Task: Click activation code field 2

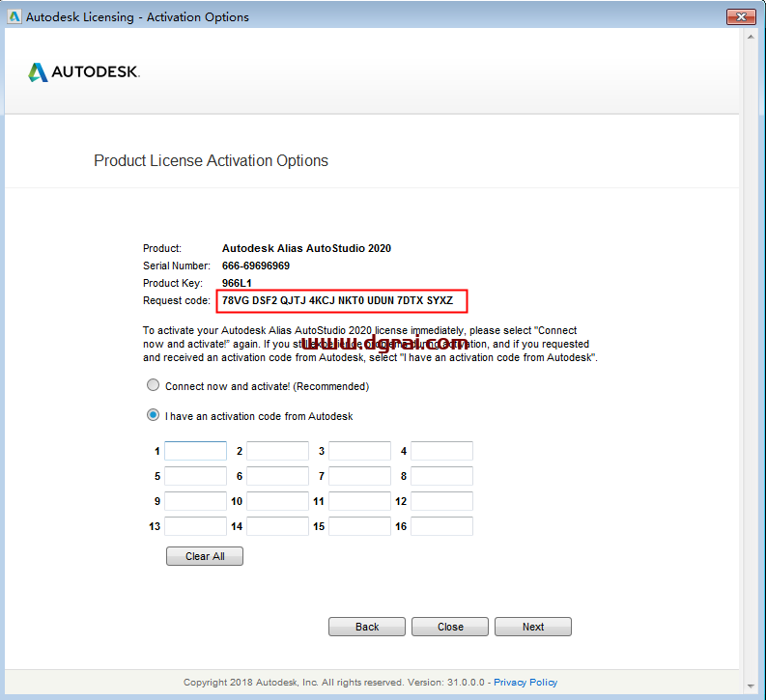Action: [x=277, y=451]
